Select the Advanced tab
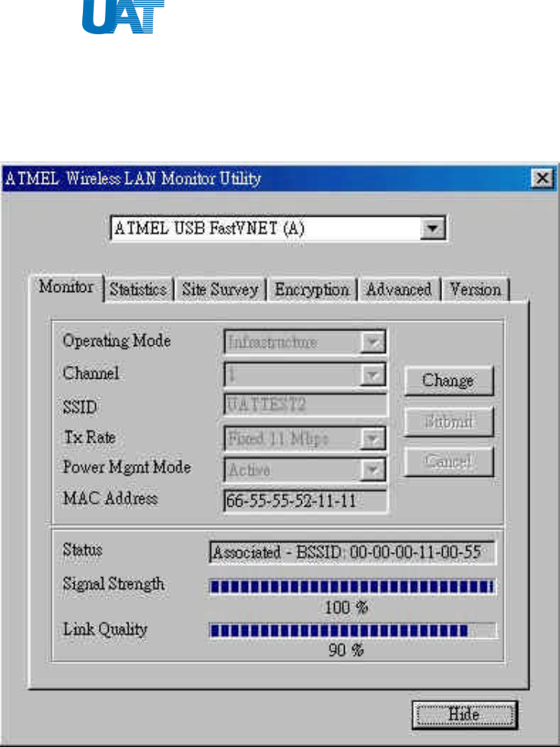Viewport: 560px width, 747px height. (399, 290)
